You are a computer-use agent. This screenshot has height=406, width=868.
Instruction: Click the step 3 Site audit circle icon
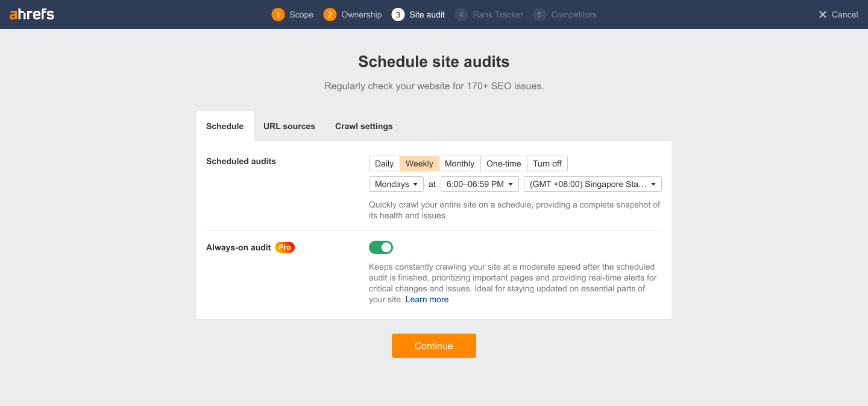pyautogui.click(x=397, y=14)
